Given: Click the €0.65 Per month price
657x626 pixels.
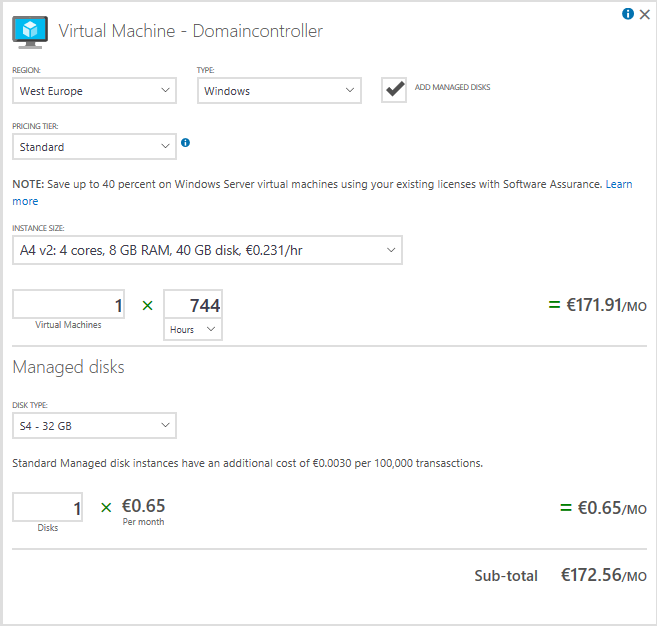Looking at the screenshot, I should coord(143,511).
